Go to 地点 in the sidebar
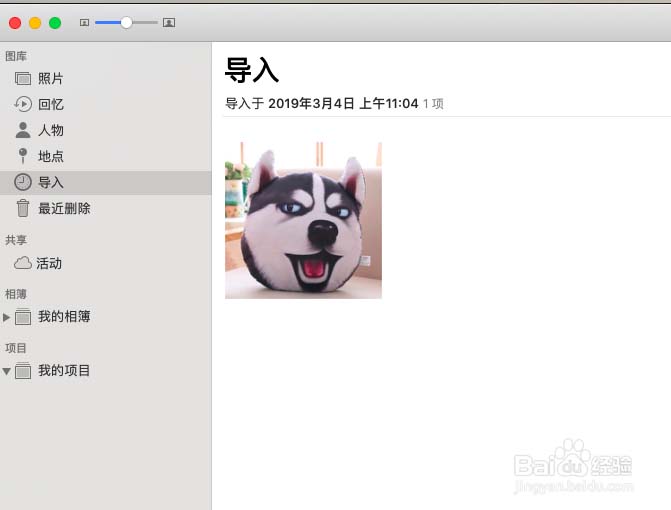 pyautogui.click(x=51, y=156)
